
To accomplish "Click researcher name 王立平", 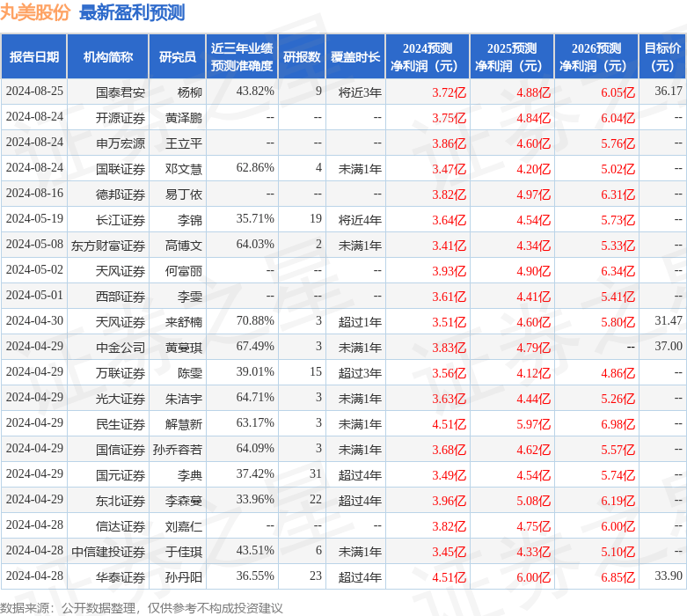I will pyautogui.click(x=184, y=143).
